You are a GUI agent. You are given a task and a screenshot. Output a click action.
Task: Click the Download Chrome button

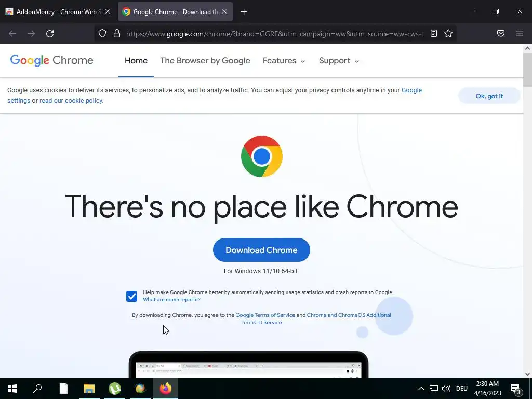pyautogui.click(x=262, y=250)
